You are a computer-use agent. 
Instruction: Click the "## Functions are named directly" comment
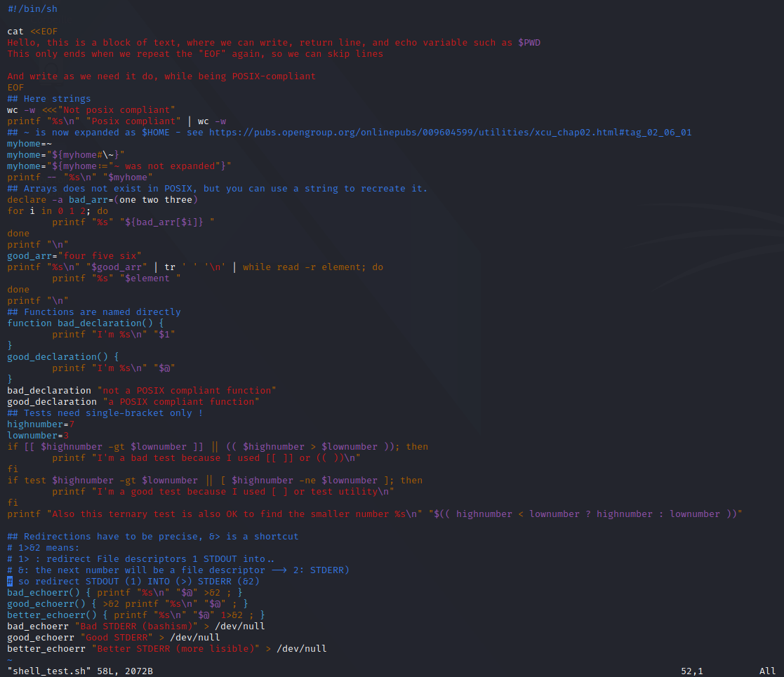pos(94,312)
